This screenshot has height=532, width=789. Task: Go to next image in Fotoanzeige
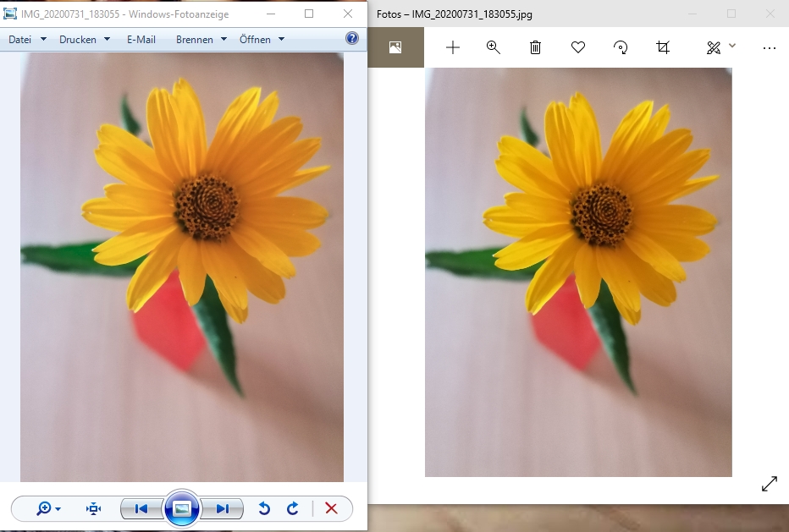222,509
